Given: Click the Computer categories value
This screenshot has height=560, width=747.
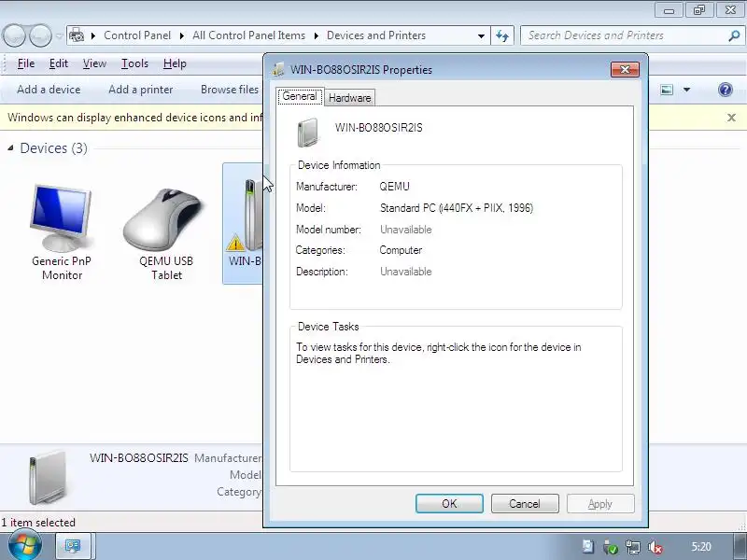Looking at the screenshot, I should (401, 250).
